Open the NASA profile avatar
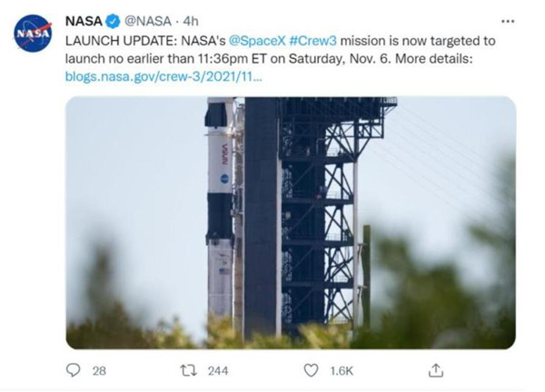 coord(33,34)
